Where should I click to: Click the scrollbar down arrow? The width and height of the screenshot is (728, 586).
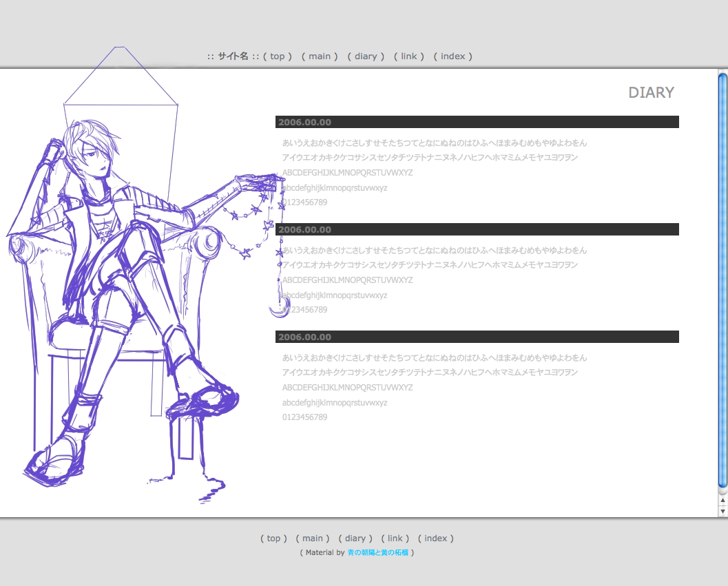[x=723, y=511]
